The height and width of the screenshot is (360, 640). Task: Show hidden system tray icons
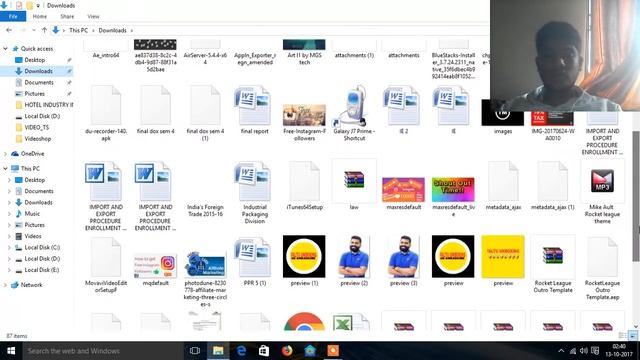pyautogui.click(x=561, y=351)
